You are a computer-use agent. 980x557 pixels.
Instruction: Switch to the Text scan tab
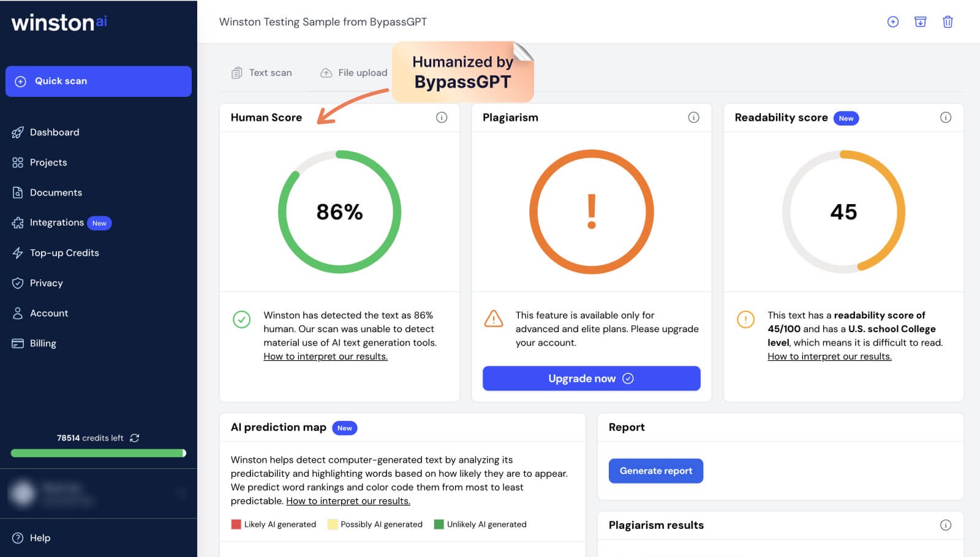(x=262, y=73)
